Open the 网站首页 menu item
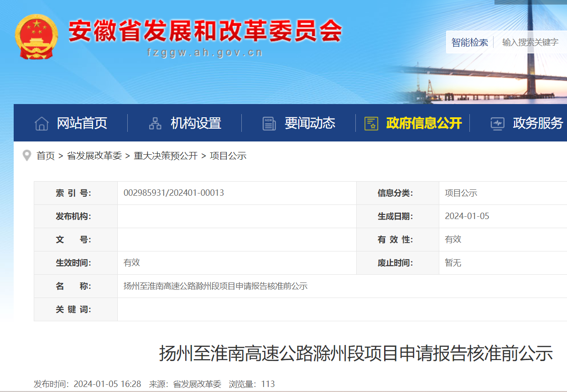Image resolution: width=567 pixels, height=392 pixels. [x=82, y=123]
